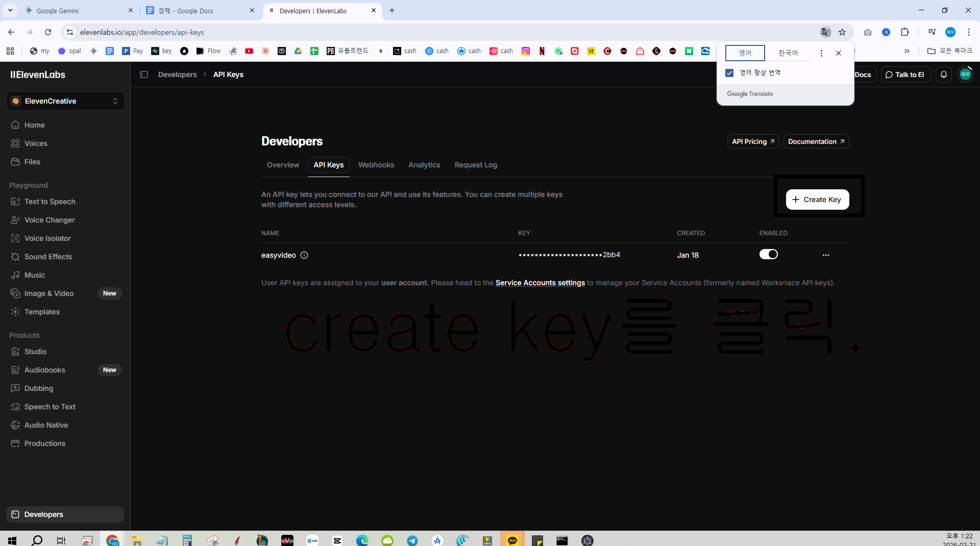Open Chrome three-dot menu
This screenshot has width=980, height=546.
point(969,32)
